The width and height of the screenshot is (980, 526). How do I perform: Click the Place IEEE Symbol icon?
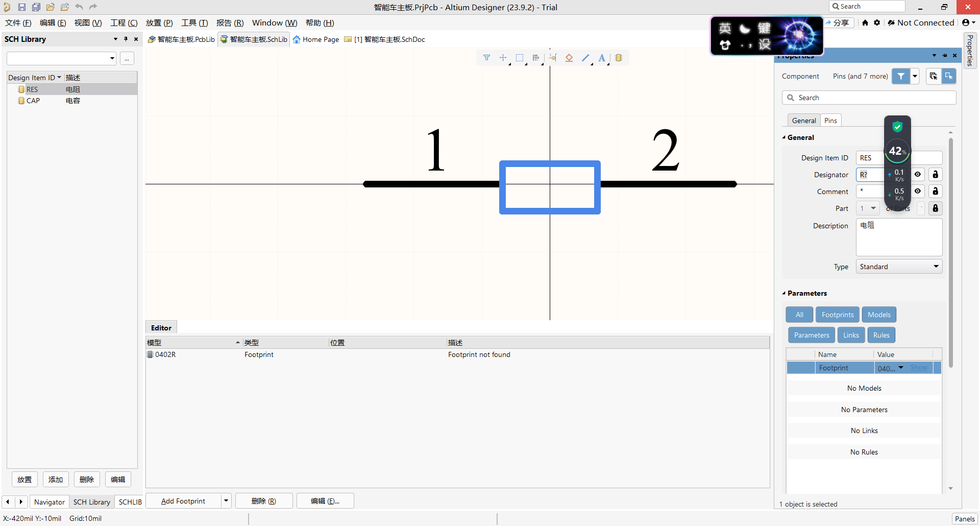(569, 58)
